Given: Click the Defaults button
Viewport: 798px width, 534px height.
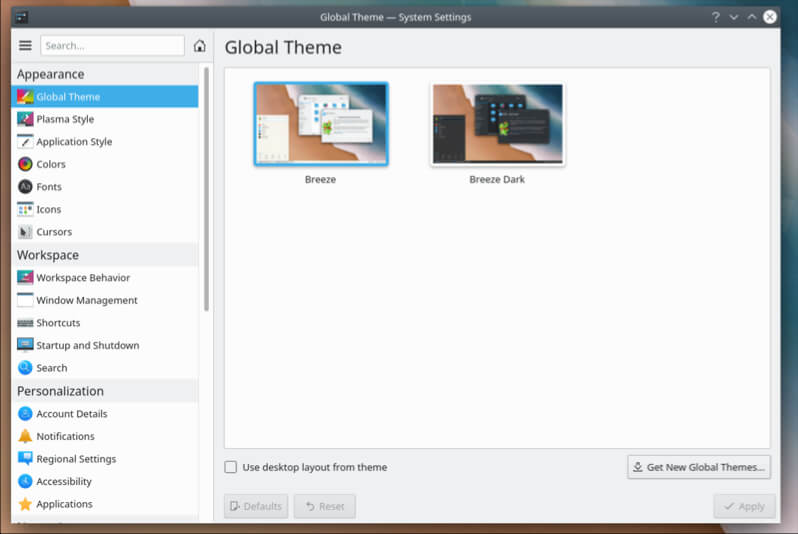Looking at the screenshot, I should pyautogui.click(x=256, y=506).
